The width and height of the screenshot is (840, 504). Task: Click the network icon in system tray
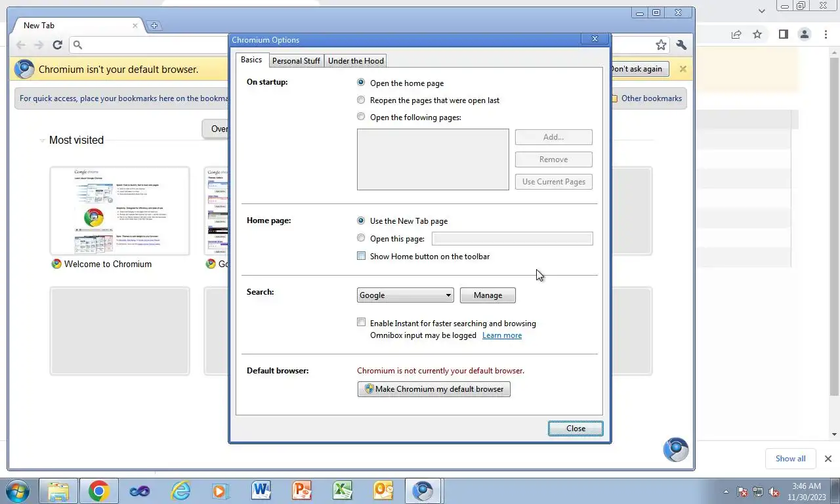tap(758, 492)
